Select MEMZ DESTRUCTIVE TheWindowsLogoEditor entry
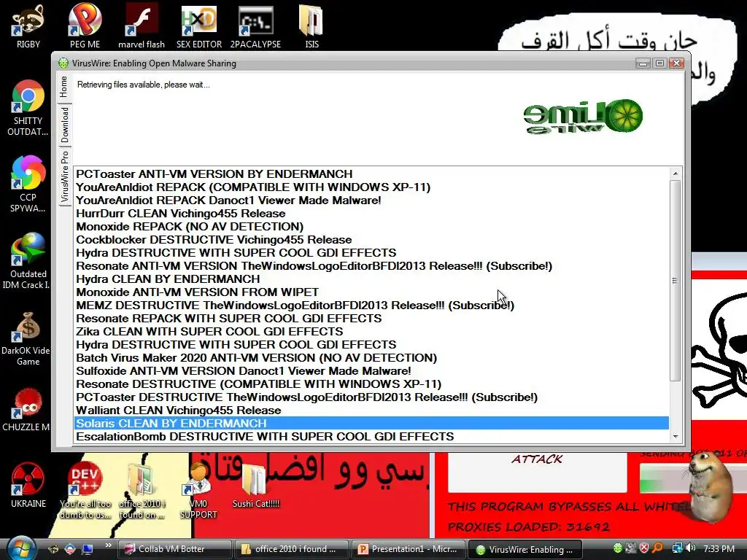The image size is (747, 560). pyautogui.click(x=371, y=306)
